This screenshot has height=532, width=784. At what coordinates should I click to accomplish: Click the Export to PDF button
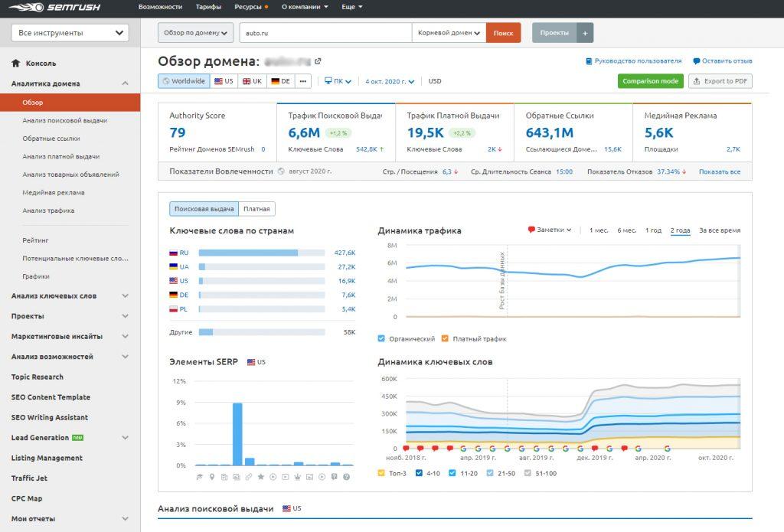tap(720, 81)
